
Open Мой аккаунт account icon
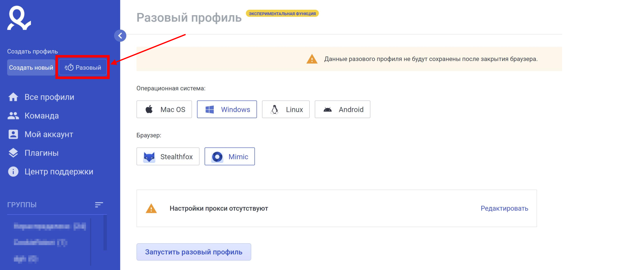coord(13,134)
